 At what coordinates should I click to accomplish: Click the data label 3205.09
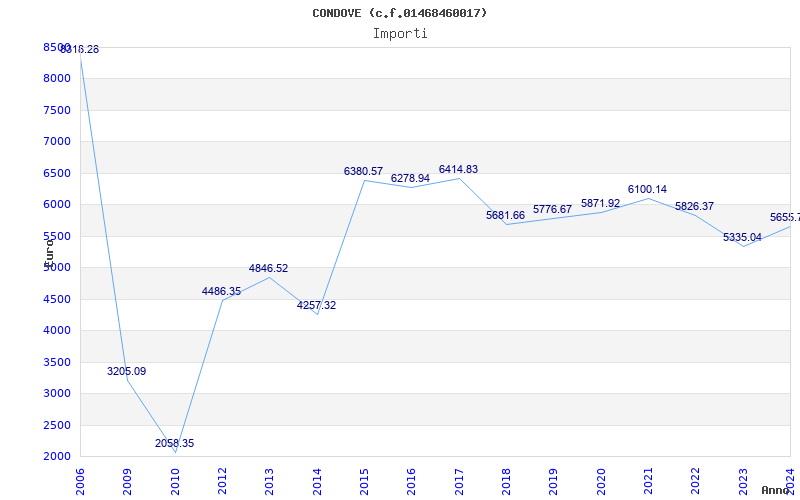click(x=127, y=371)
